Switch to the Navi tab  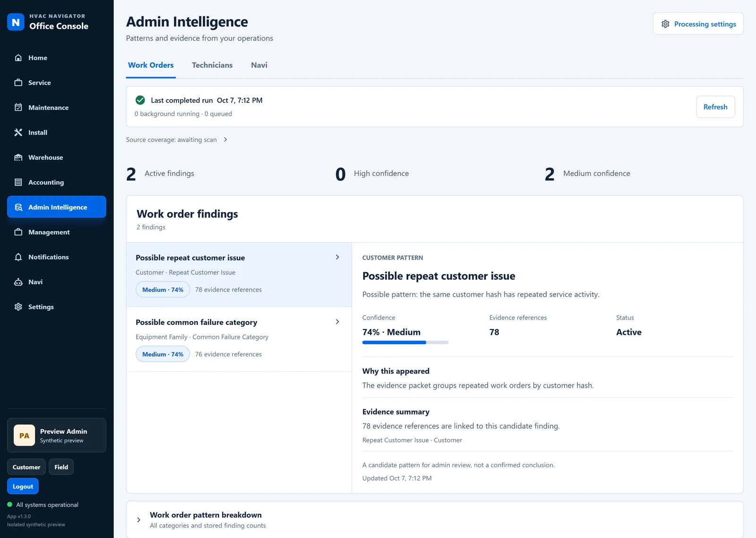259,65
